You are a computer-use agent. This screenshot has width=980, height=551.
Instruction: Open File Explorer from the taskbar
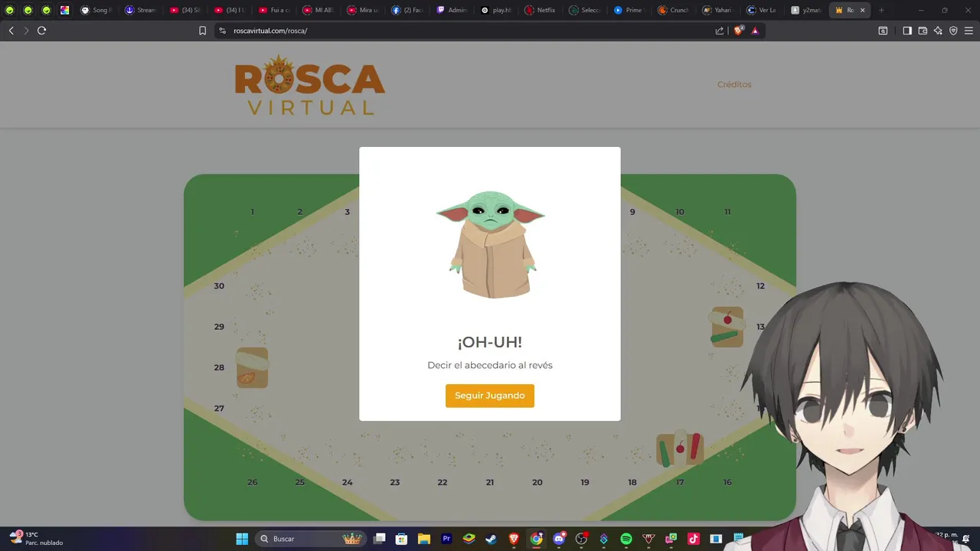(424, 539)
